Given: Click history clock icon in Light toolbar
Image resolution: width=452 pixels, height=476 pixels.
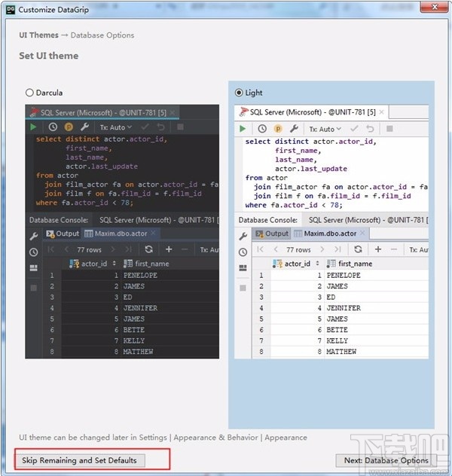Looking at the screenshot, I should (x=262, y=129).
